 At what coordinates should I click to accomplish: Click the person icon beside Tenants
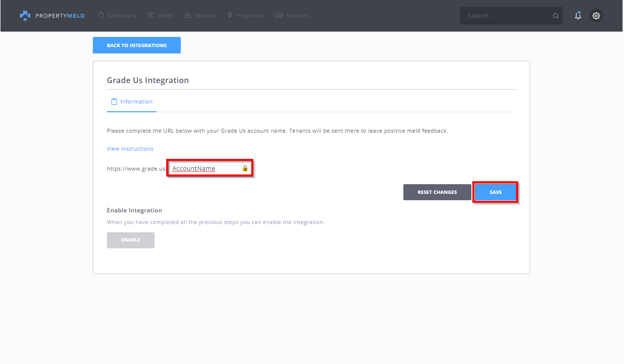pyautogui.click(x=188, y=16)
